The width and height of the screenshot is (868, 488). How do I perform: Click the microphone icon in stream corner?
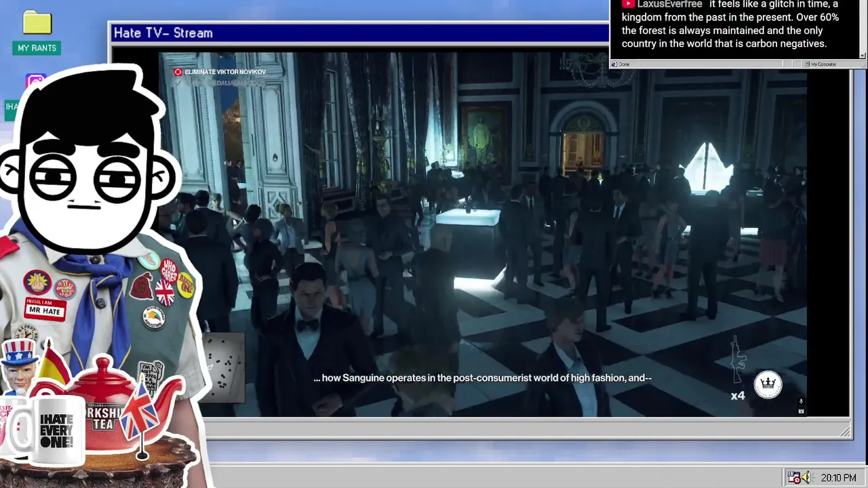[x=801, y=402]
